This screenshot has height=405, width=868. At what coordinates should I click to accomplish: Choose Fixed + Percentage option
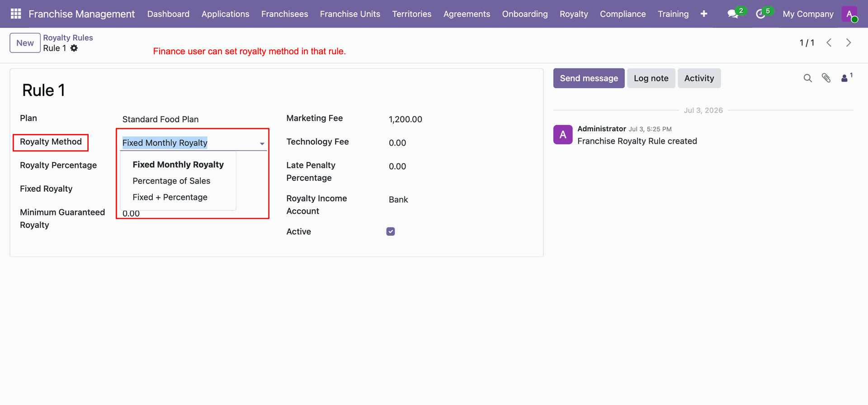[178, 197]
